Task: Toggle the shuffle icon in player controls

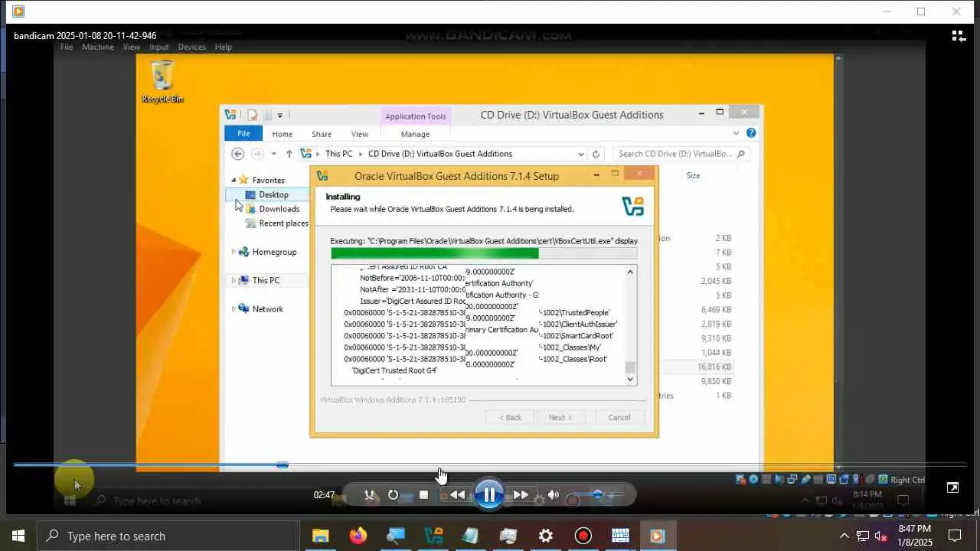Action: (369, 495)
